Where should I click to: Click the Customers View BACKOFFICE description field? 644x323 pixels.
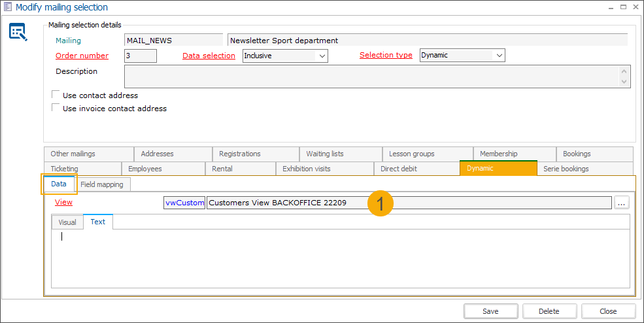point(409,203)
